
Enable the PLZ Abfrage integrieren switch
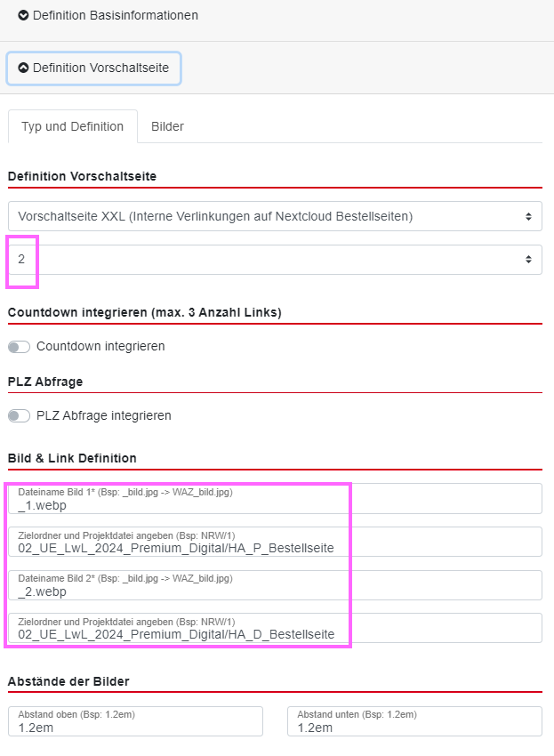(19, 416)
